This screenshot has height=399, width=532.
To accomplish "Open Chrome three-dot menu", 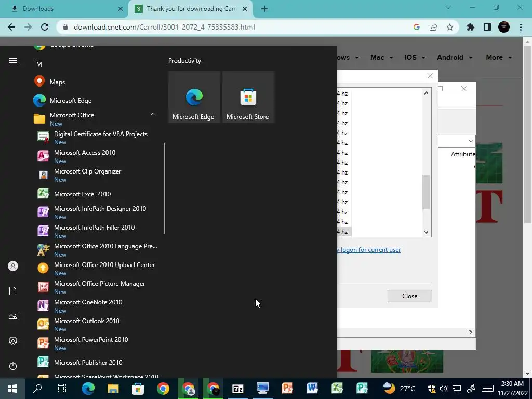I will [521, 27].
